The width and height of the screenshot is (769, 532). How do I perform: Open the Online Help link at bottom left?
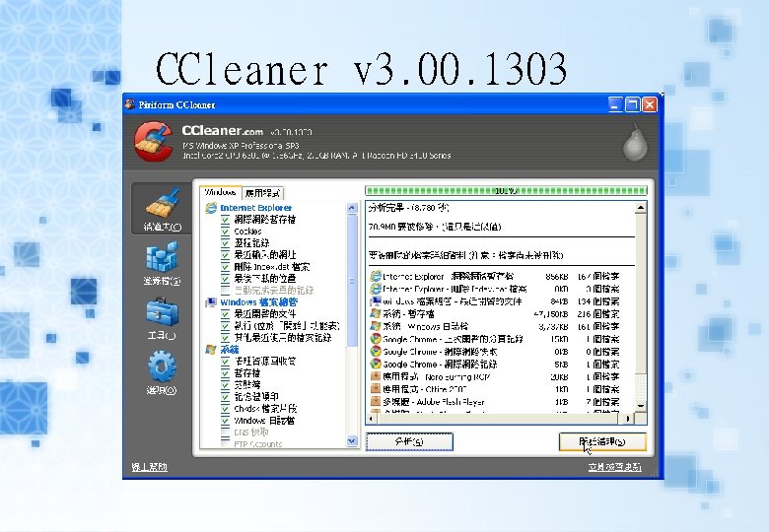click(x=149, y=467)
